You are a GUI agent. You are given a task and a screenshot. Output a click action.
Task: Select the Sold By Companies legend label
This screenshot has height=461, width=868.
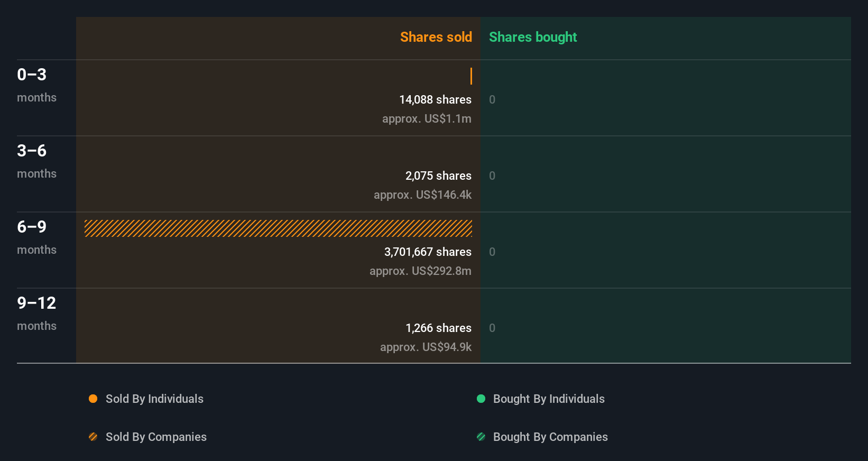click(x=156, y=437)
